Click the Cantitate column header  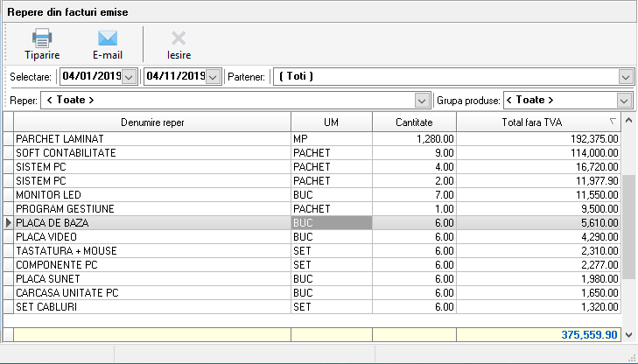click(x=414, y=122)
